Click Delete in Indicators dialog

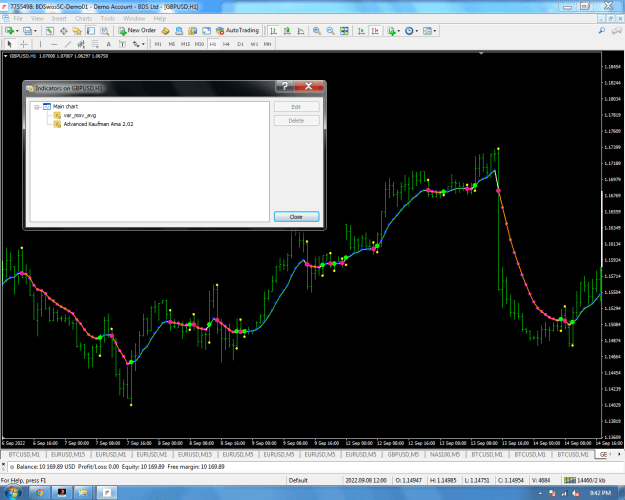pyautogui.click(x=296, y=120)
